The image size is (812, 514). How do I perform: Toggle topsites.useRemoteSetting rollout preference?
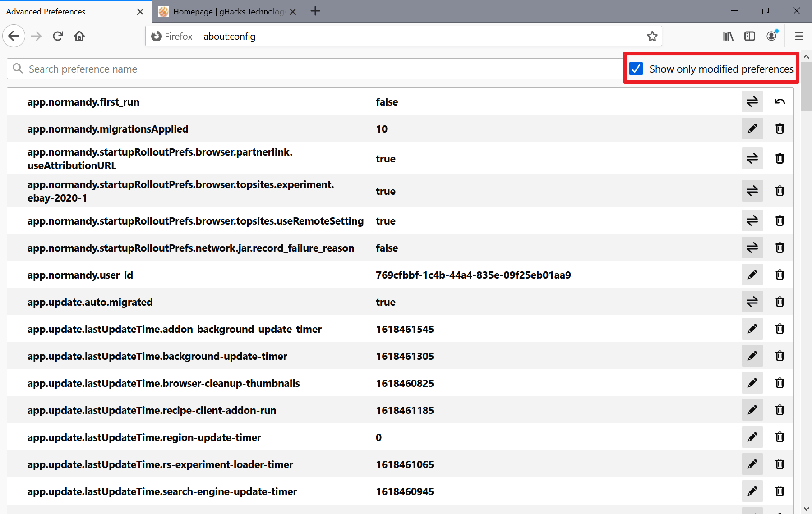click(752, 221)
